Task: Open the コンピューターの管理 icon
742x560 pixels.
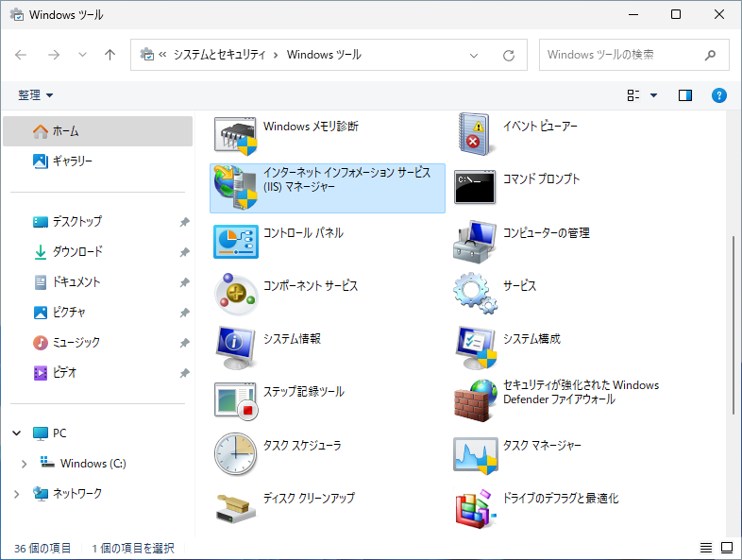Action: [x=475, y=242]
